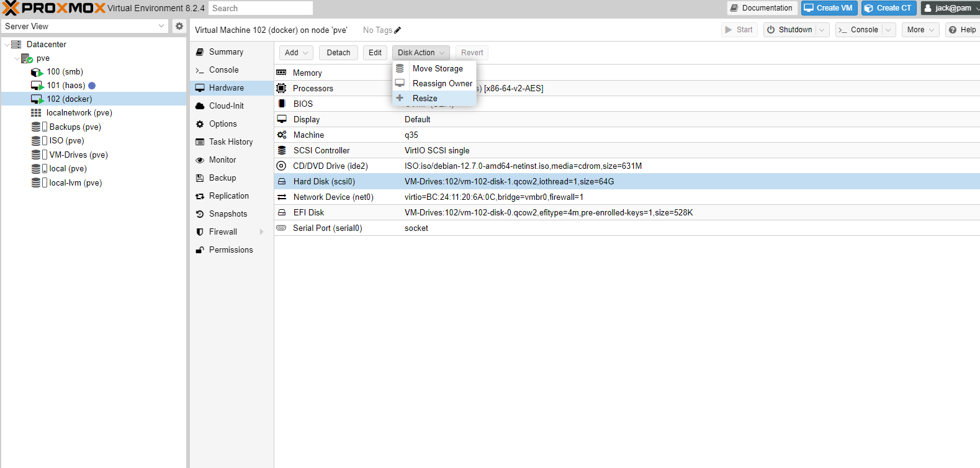Click the pencil icon next to No Tags
The image size is (980, 468).
pos(398,30)
